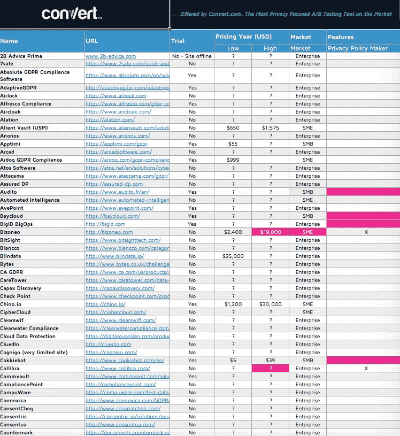This screenshot has width=400, height=436.
Task: Select the Privacy Policy Maker subheader
Action: [363, 48]
